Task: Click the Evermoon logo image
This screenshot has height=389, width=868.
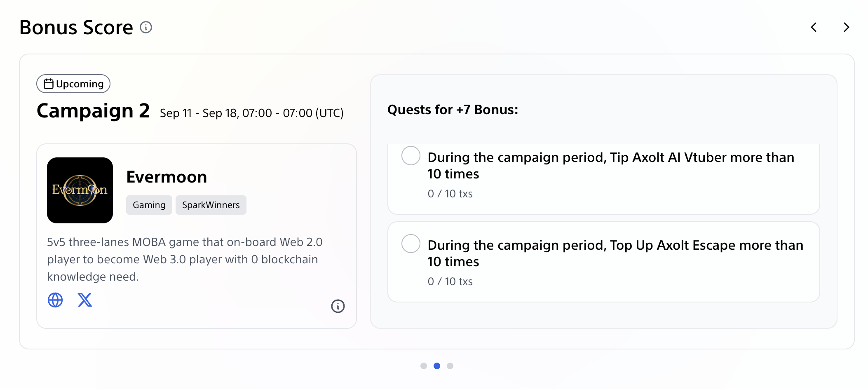Action: click(x=80, y=190)
